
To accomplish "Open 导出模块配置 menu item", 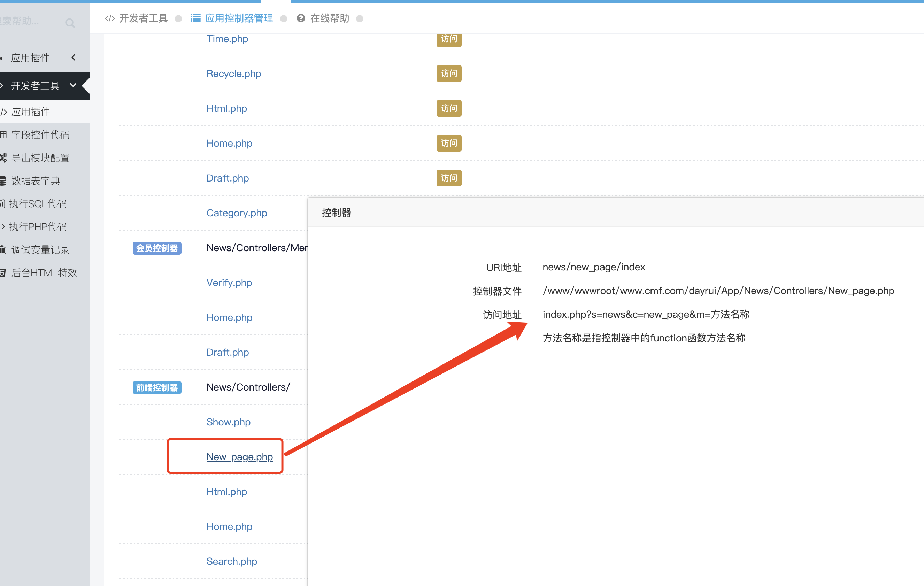I will tap(40, 158).
